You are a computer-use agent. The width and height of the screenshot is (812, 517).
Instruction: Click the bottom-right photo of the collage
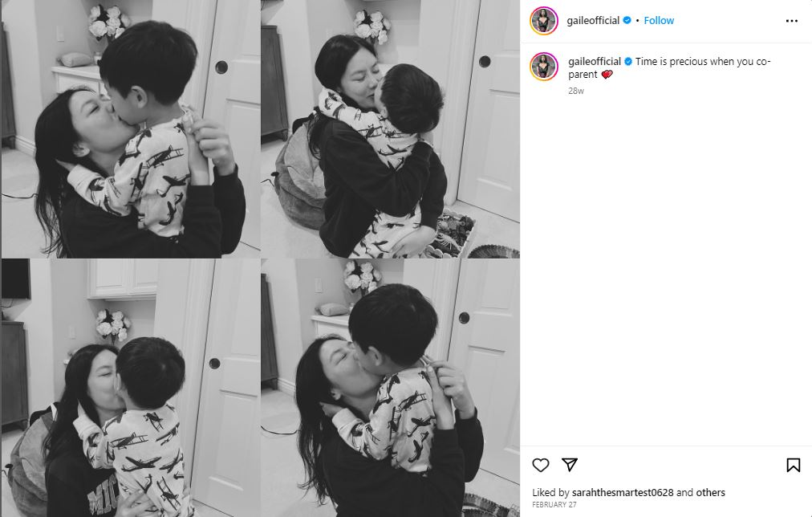391,388
